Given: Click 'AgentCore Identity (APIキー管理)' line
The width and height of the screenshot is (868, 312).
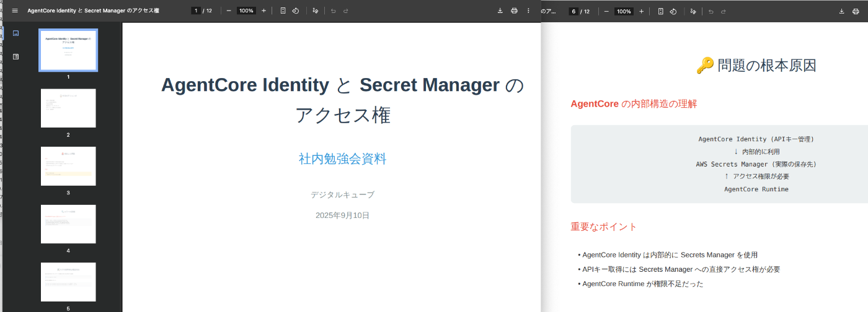Looking at the screenshot, I should click(756, 139).
